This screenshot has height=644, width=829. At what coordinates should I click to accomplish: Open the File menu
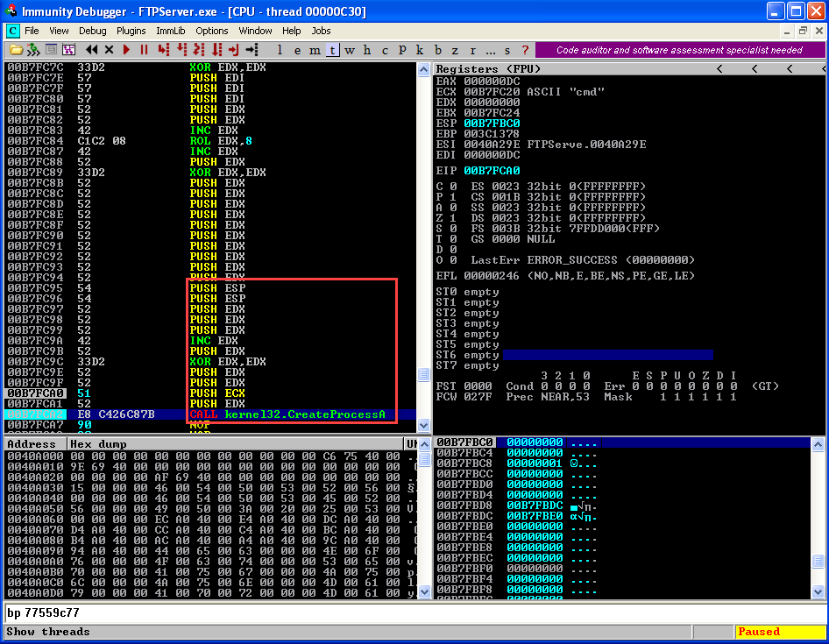32,31
